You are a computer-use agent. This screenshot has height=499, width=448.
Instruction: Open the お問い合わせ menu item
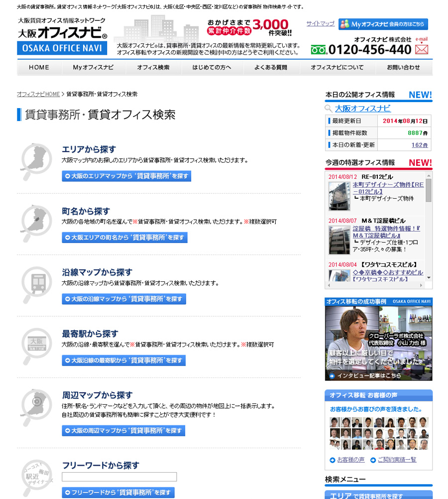(404, 67)
